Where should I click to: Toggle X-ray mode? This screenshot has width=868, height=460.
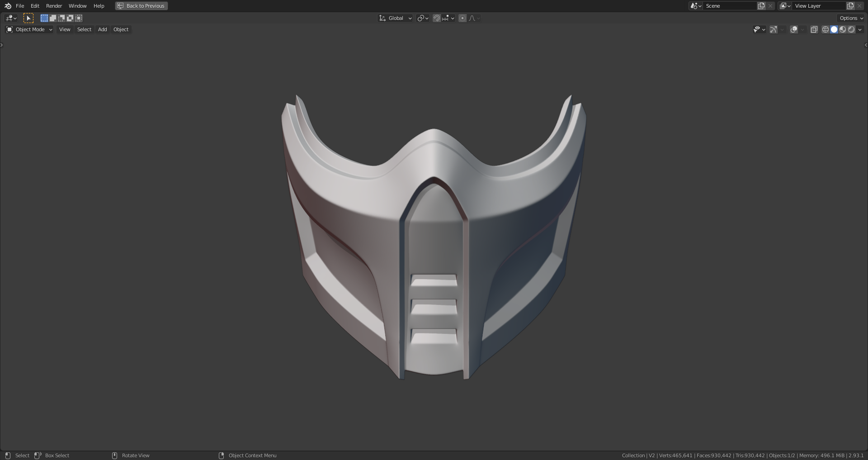(x=814, y=29)
